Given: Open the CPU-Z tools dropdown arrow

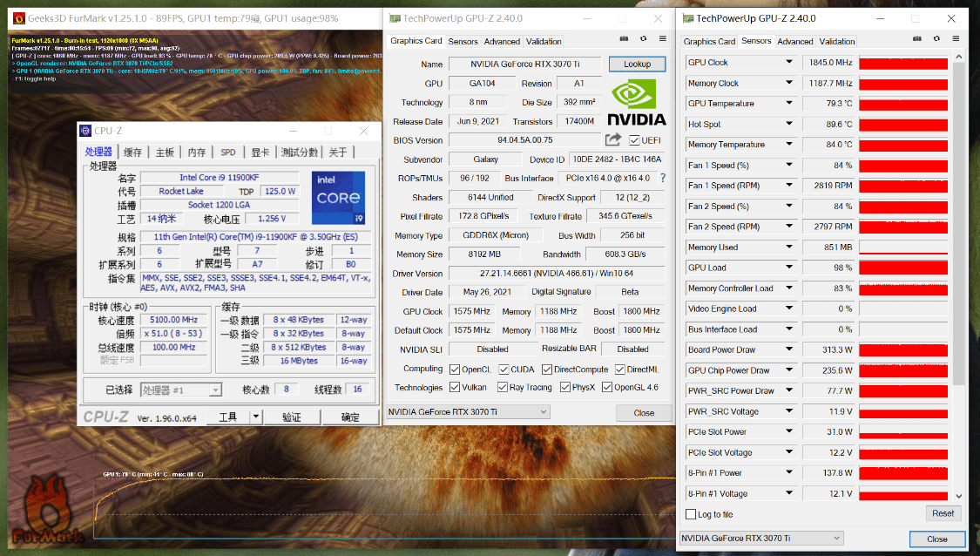Looking at the screenshot, I should [x=255, y=417].
